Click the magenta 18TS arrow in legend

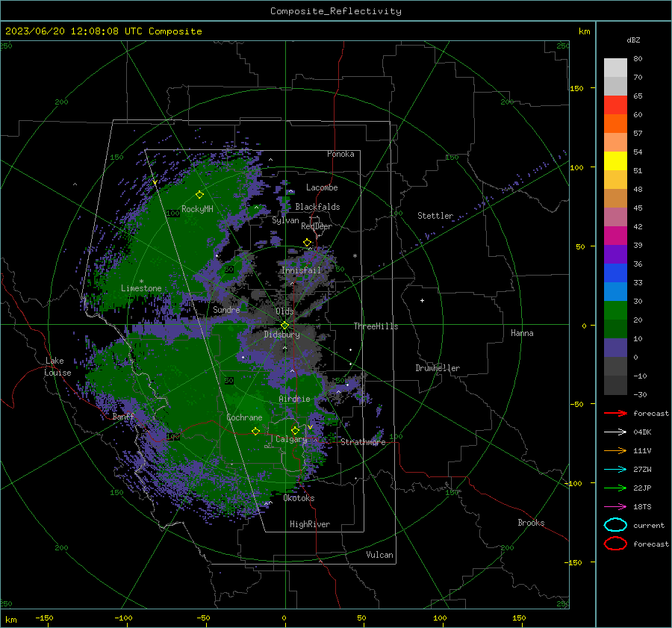pos(615,506)
